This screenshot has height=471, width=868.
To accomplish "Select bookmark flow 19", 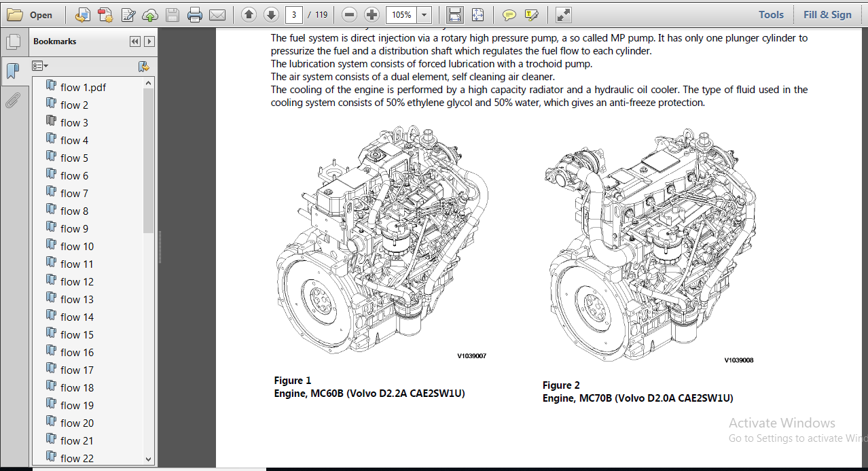I will pos(77,405).
